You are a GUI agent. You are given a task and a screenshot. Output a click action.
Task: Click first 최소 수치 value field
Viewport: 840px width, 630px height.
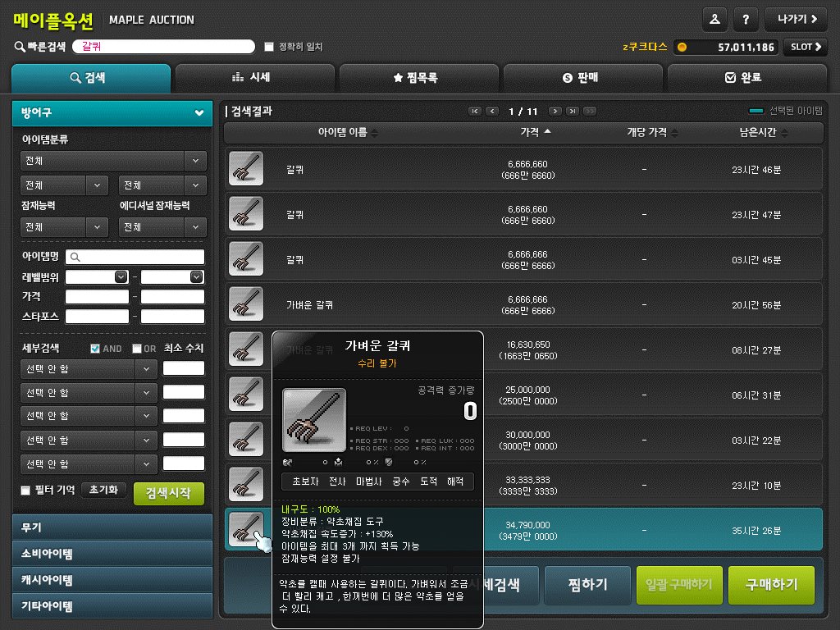(x=184, y=368)
